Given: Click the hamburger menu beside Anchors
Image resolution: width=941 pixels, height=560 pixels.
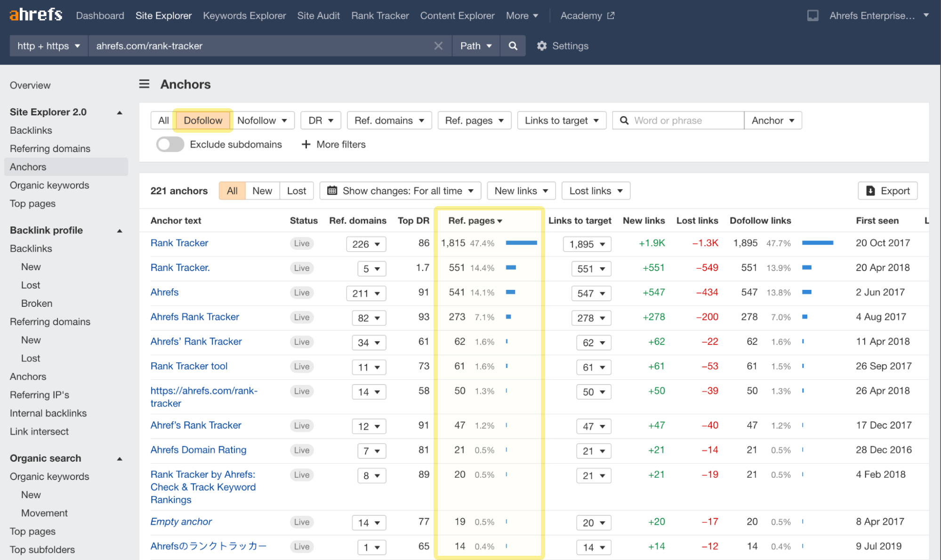Looking at the screenshot, I should 144,84.
